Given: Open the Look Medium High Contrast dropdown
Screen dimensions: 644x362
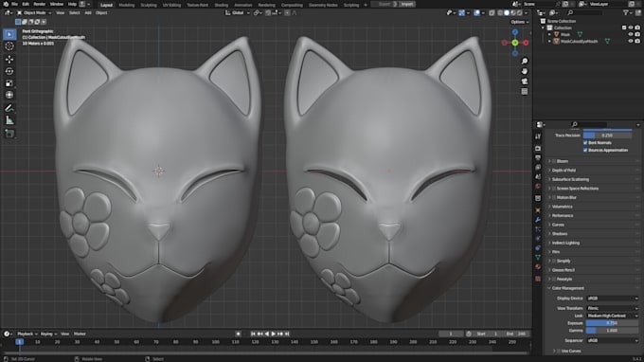Looking at the screenshot, I should 613,316.
